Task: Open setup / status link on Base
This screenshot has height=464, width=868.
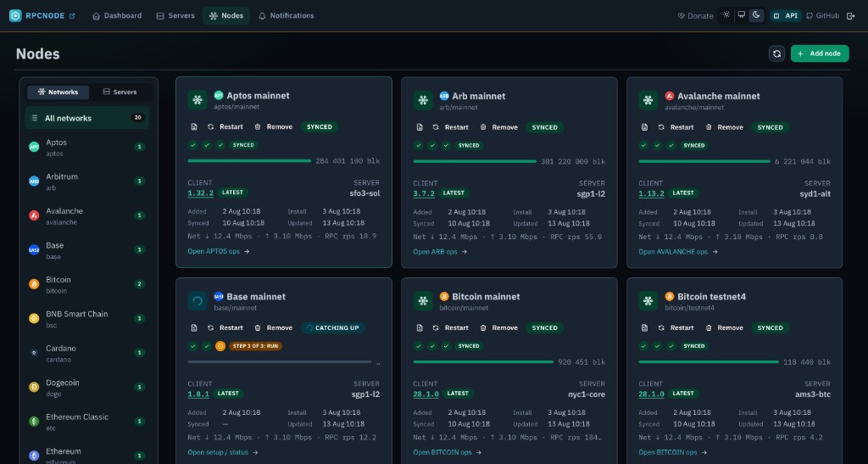Action: pyautogui.click(x=223, y=452)
